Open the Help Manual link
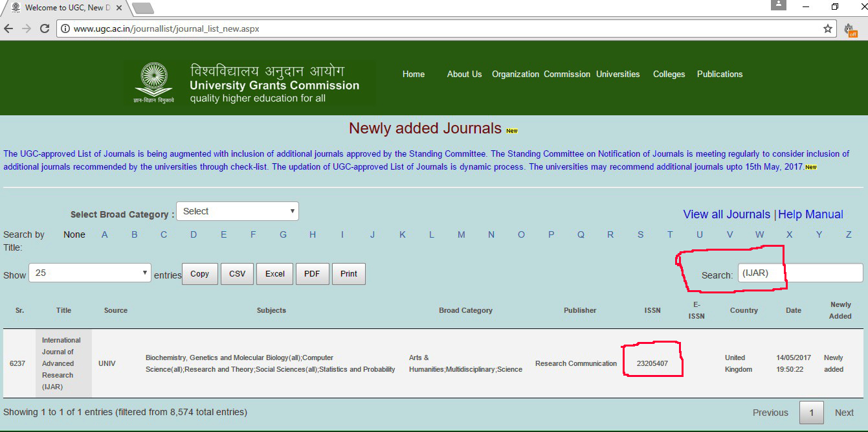Screen dimensions: 868x432 [810, 214]
